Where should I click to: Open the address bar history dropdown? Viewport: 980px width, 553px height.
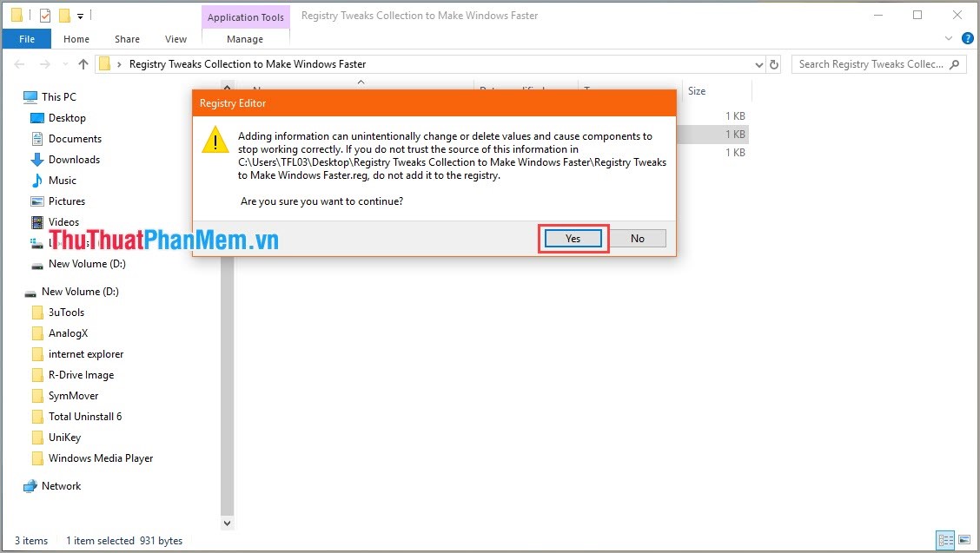click(x=758, y=63)
